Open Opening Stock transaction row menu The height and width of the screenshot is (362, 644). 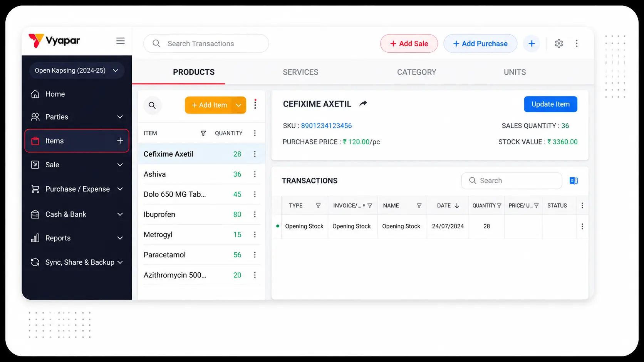tap(582, 227)
